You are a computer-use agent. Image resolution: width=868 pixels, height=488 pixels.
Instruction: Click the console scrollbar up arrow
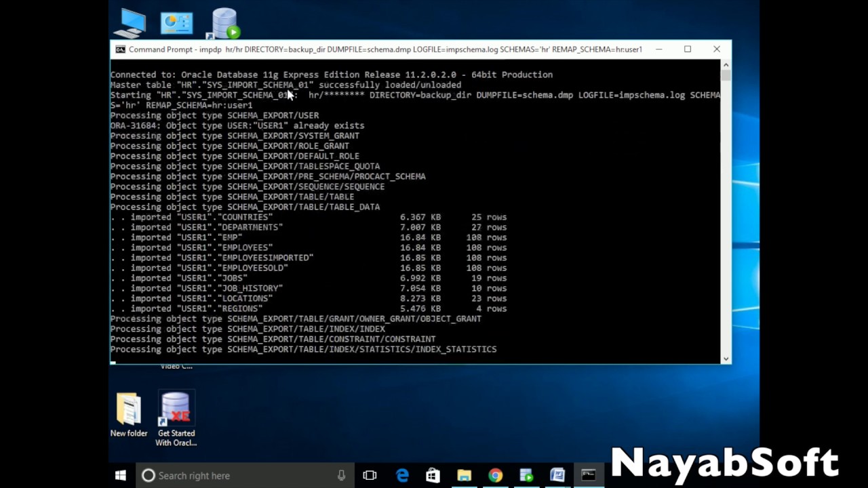[x=726, y=65]
